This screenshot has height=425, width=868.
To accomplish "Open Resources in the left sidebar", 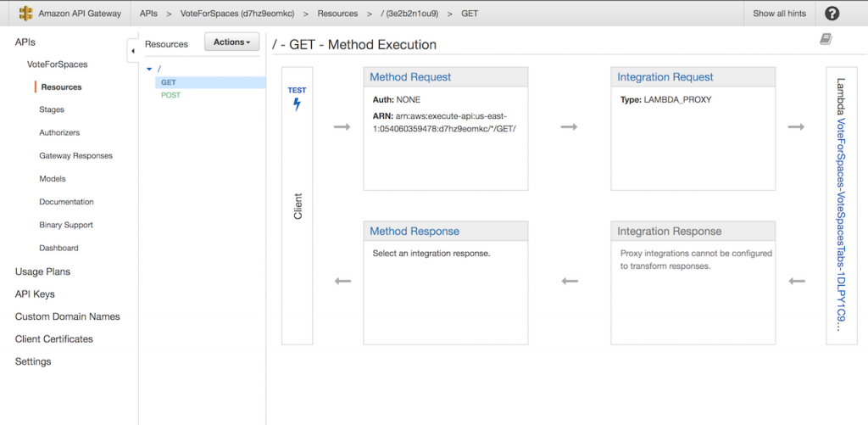I will point(61,87).
